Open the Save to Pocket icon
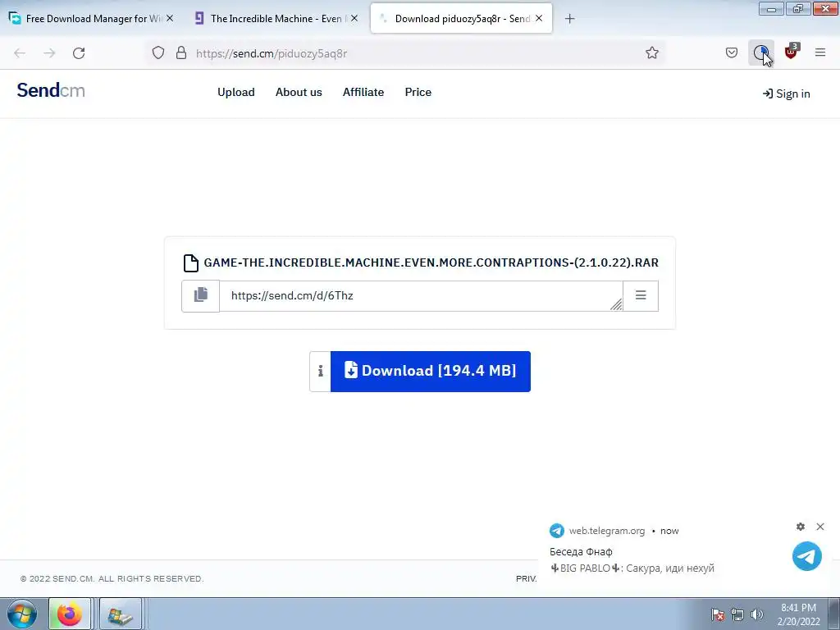The image size is (840, 630). (731, 52)
